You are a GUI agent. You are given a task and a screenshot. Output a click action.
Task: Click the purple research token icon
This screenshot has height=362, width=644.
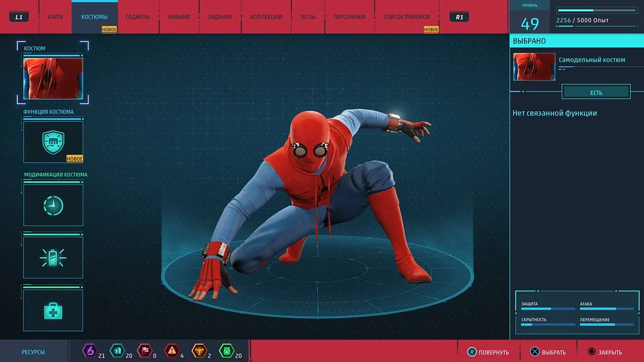(x=89, y=351)
